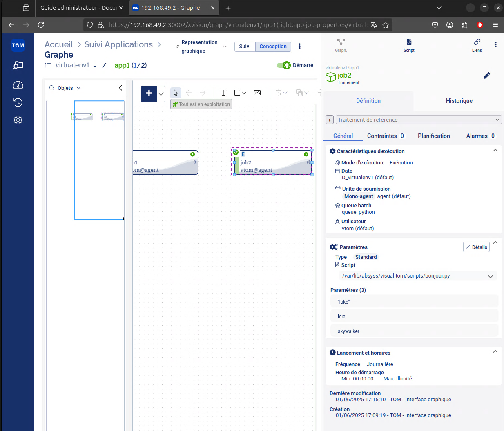Open the Traitement de référence combo box
Image resolution: width=504 pixels, height=431 pixels.
pos(418,120)
